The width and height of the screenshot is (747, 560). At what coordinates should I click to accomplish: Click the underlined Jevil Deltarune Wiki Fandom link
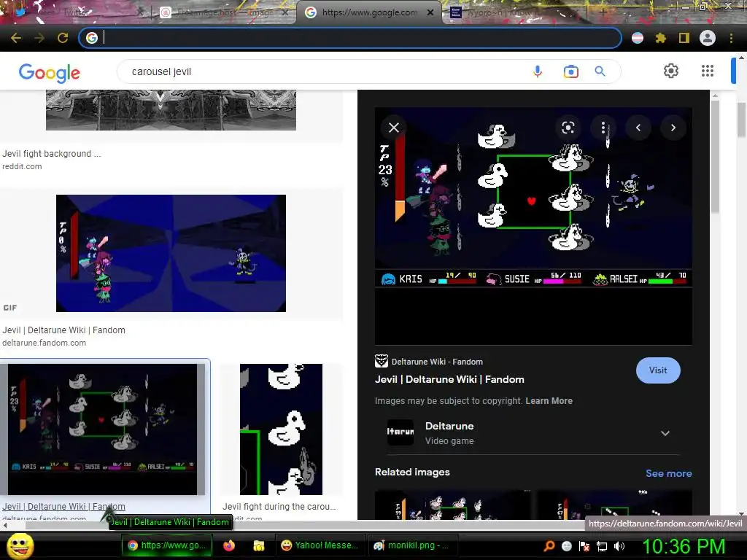pyautogui.click(x=63, y=507)
